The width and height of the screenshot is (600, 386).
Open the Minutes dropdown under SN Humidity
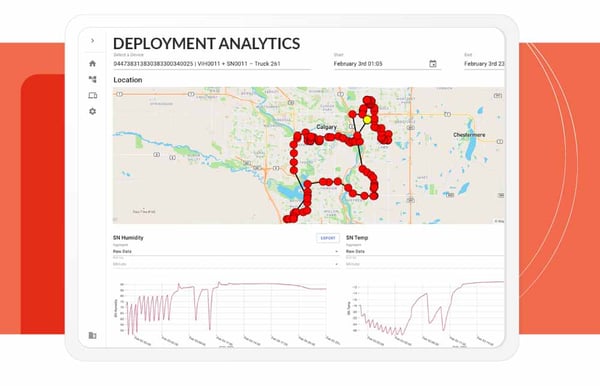[226, 264]
